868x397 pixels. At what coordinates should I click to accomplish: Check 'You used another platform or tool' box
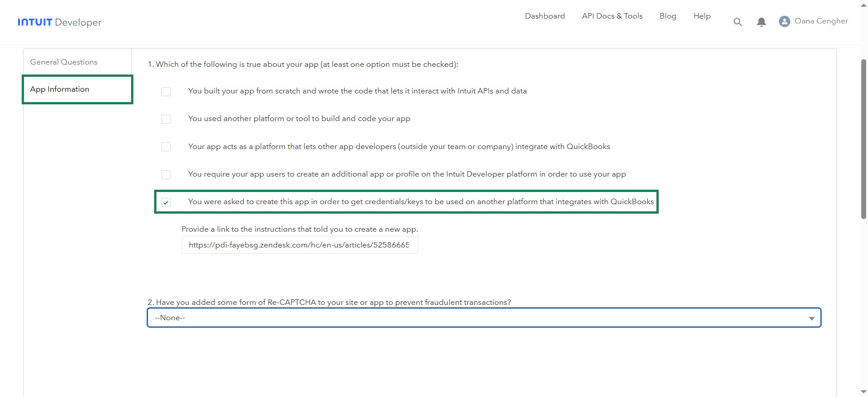(166, 119)
